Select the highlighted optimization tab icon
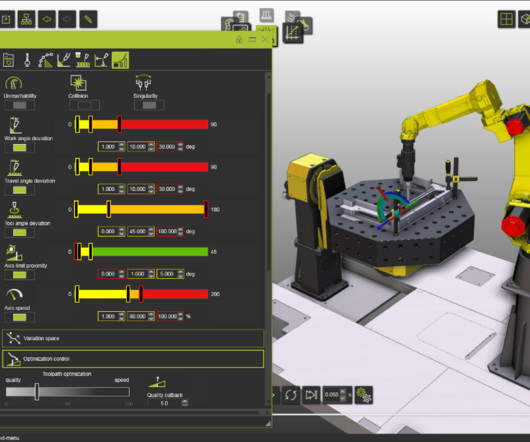Image resolution: width=530 pixels, height=442 pixels. 120,60
